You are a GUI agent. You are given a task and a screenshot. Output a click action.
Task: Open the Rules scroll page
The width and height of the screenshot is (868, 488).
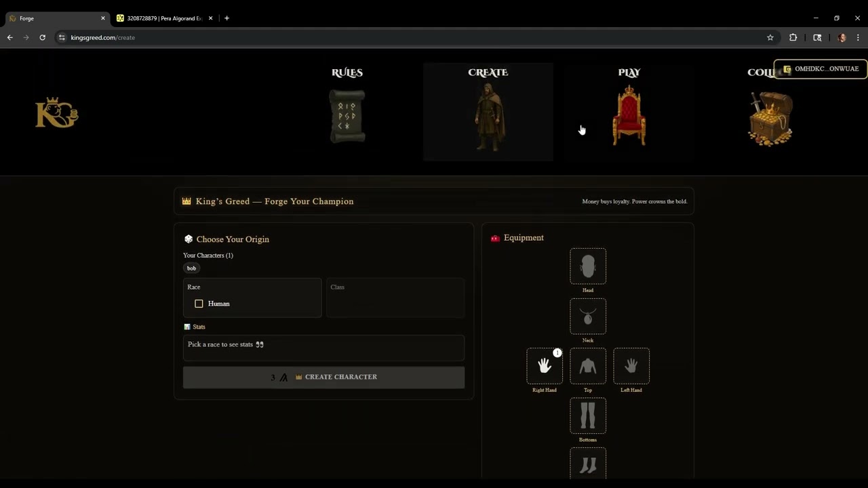347,116
